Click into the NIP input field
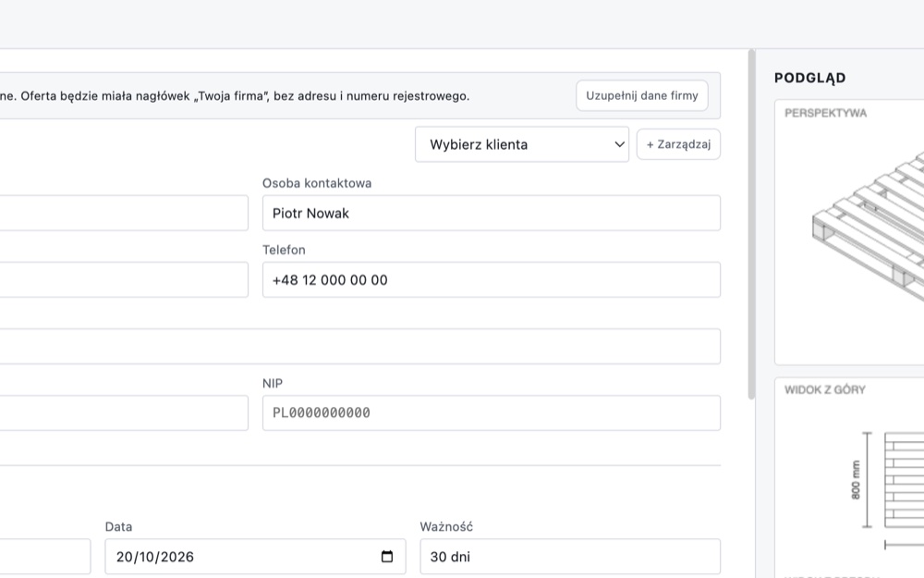Viewport: 924px width, 578px height. (x=491, y=412)
